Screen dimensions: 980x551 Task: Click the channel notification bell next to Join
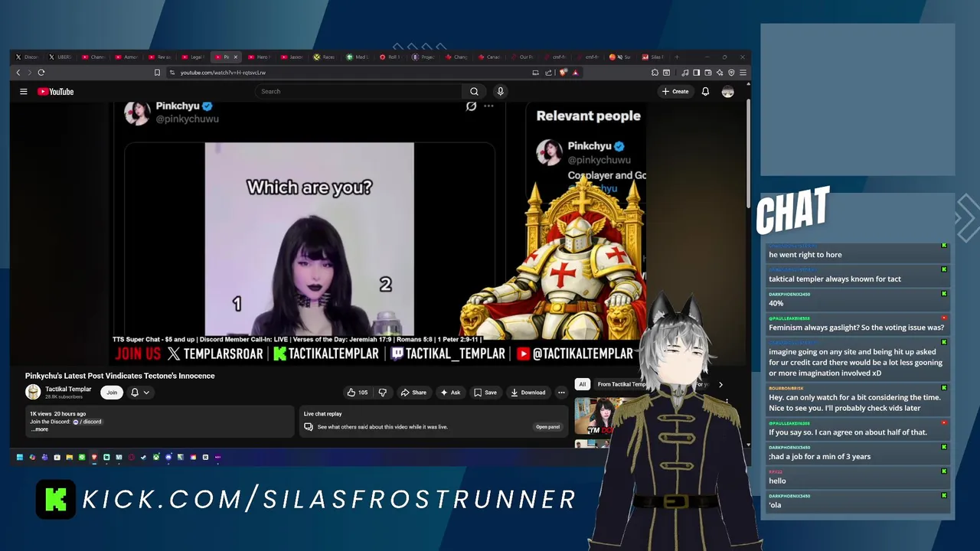pos(135,393)
